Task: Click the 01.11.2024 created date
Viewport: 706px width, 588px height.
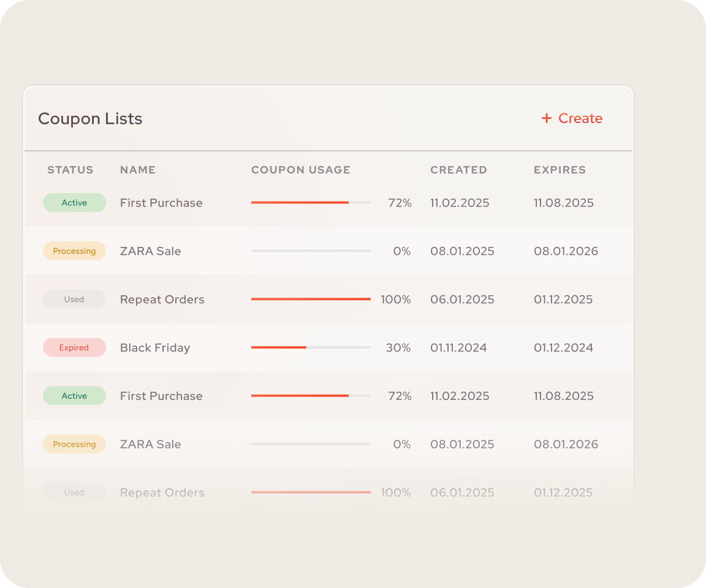Action: [x=458, y=348]
